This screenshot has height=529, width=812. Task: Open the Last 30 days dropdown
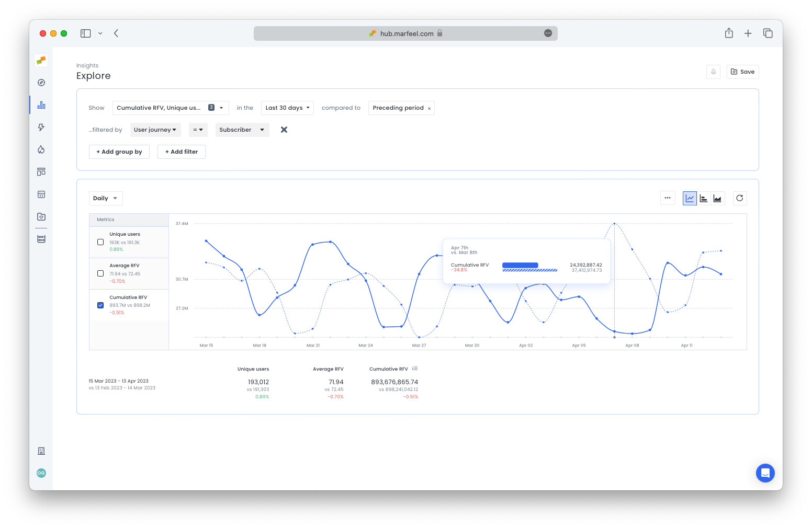tap(287, 108)
